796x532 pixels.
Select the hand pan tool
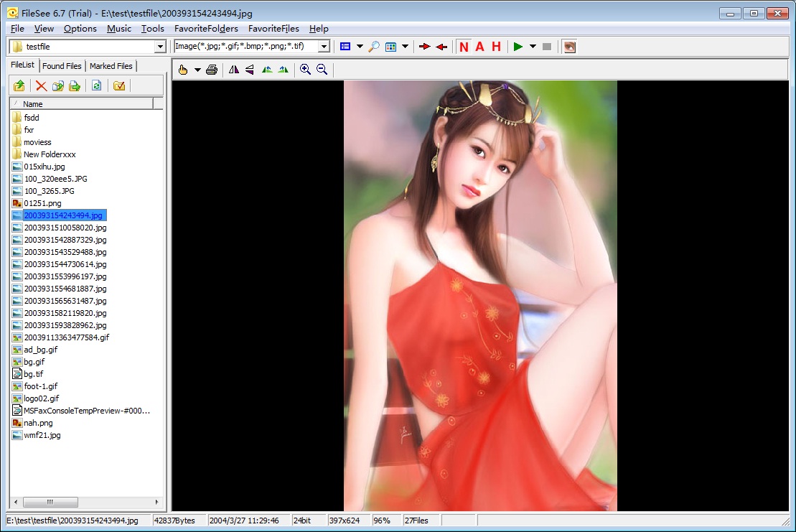tap(183, 70)
